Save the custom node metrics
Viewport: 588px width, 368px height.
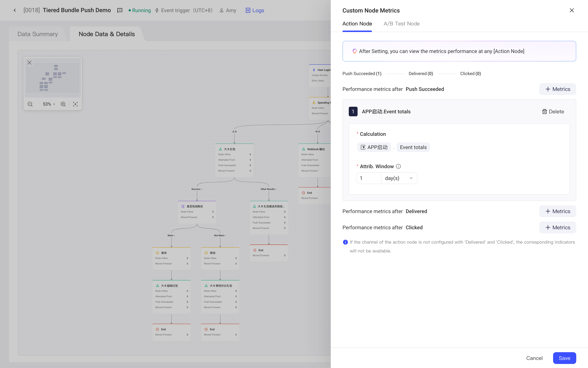[564, 358]
